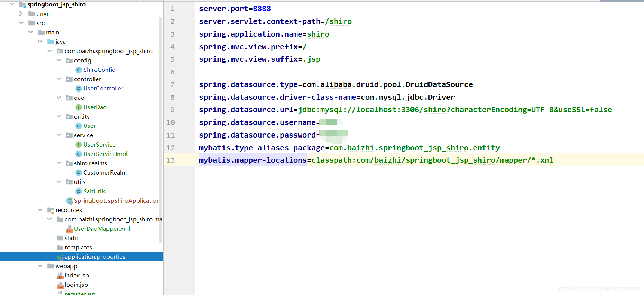Select CustomerRealm in shiro.realms
Viewport: 644px width, 295px height.
tap(105, 173)
